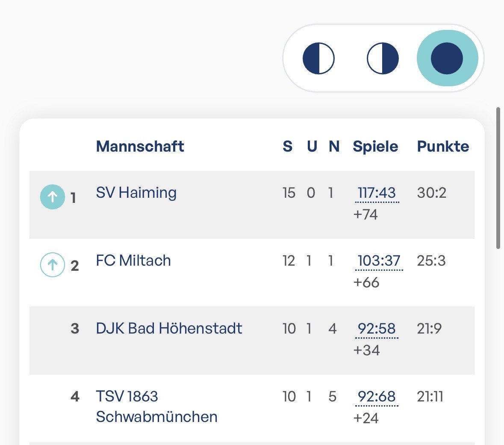Screen dimensions: 504x445
Task: Click the S wins column header
Action: [288, 146]
